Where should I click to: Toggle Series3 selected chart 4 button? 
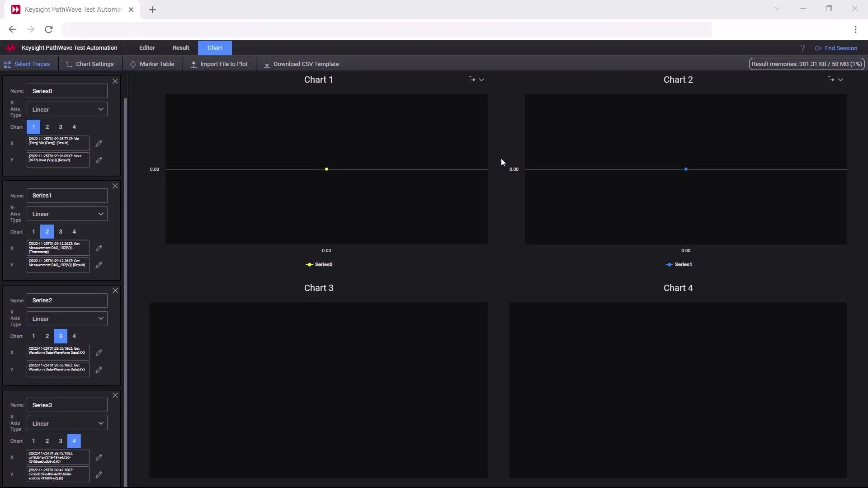point(74,441)
